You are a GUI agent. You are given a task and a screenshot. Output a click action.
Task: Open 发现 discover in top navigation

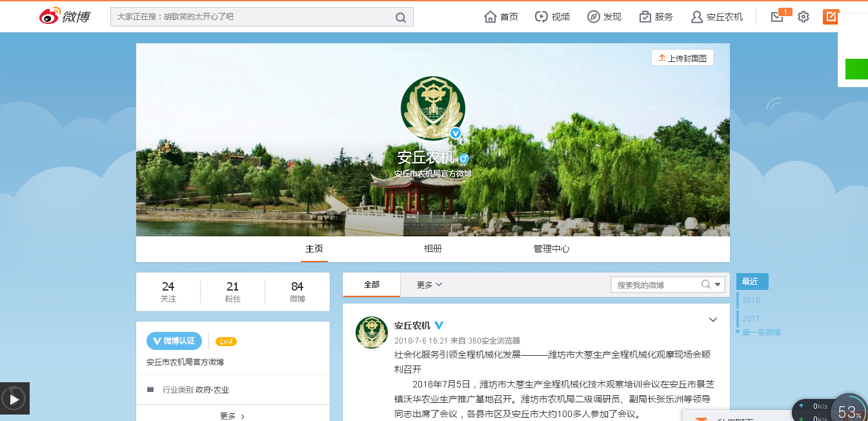tap(604, 17)
